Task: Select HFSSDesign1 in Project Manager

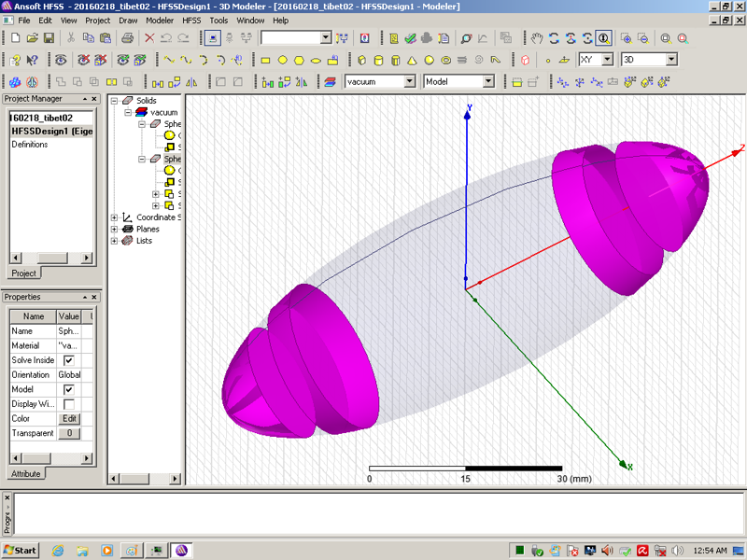Action: [51, 132]
